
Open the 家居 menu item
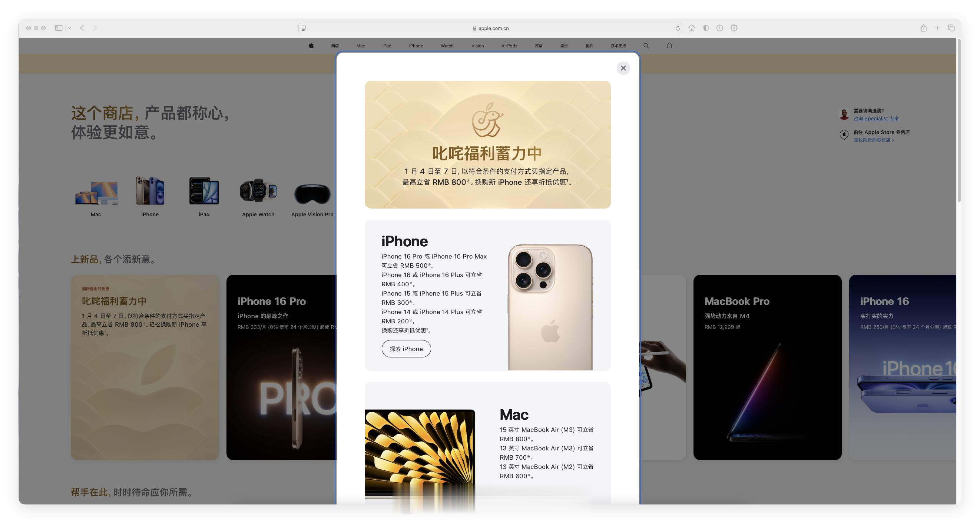pyautogui.click(x=539, y=46)
